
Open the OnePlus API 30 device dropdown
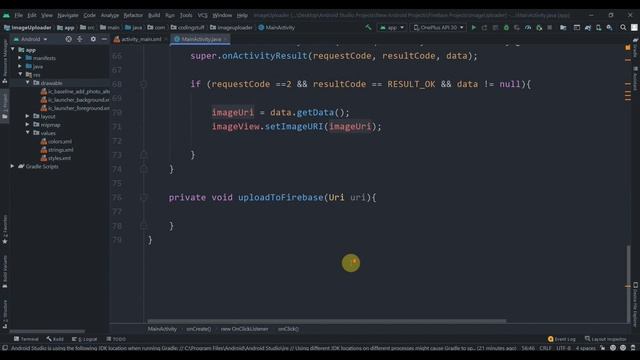[438, 27]
